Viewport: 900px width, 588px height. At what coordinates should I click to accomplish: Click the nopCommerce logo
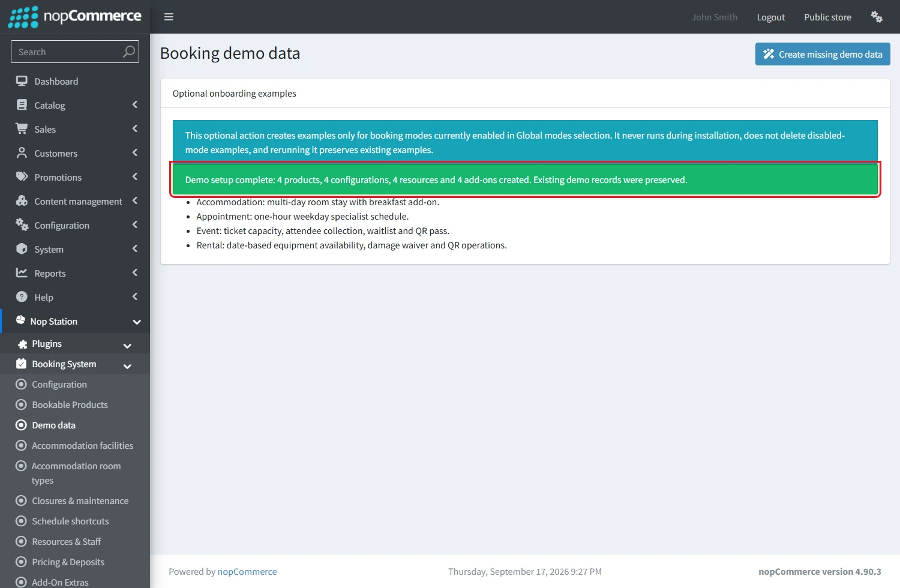coord(75,17)
